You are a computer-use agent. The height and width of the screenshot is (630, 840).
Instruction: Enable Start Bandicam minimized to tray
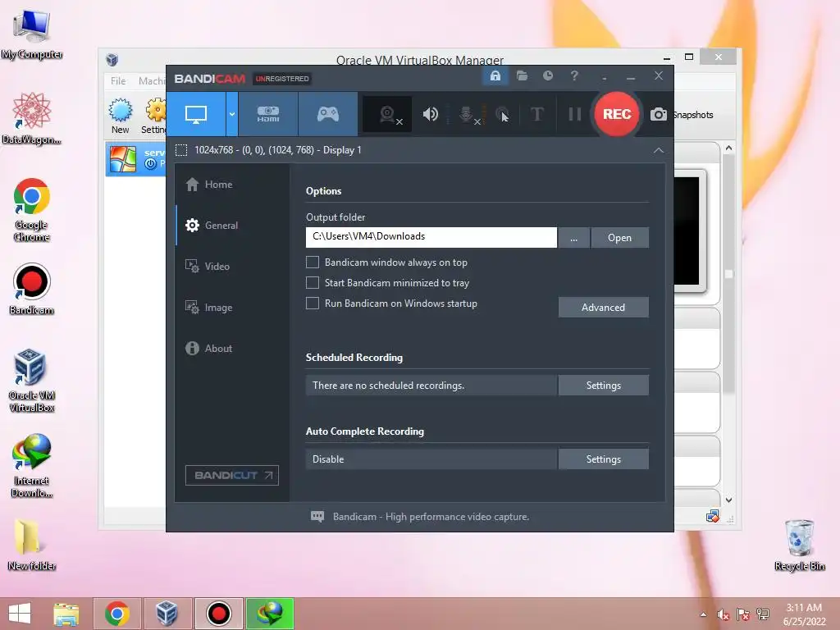(x=313, y=282)
